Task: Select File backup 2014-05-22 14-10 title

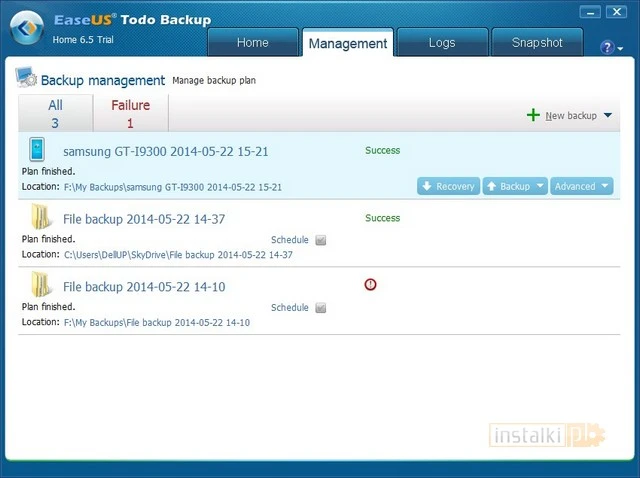Action: 144,287
